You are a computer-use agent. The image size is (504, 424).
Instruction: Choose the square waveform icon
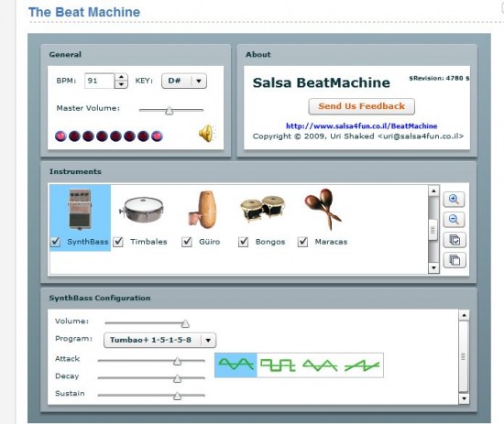[x=278, y=364]
